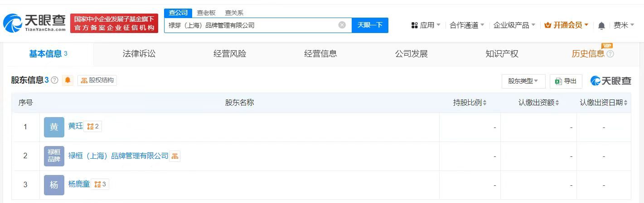
Task: Switch to 经营风险 tab
Action: coord(230,54)
